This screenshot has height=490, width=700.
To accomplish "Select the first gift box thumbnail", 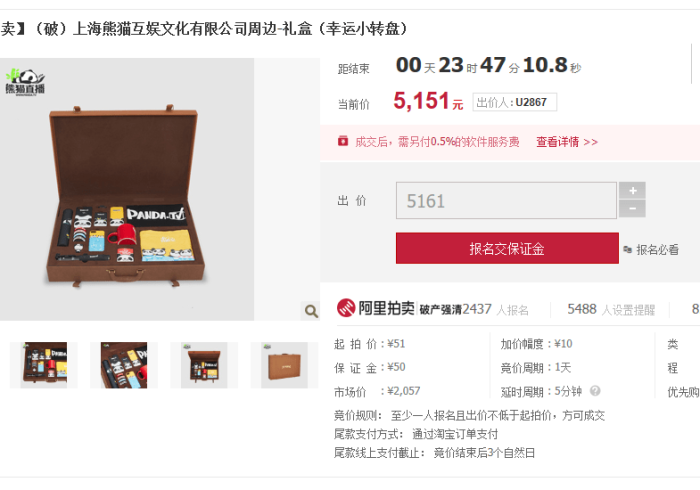I will pyautogui.click(x=44, y=365).
